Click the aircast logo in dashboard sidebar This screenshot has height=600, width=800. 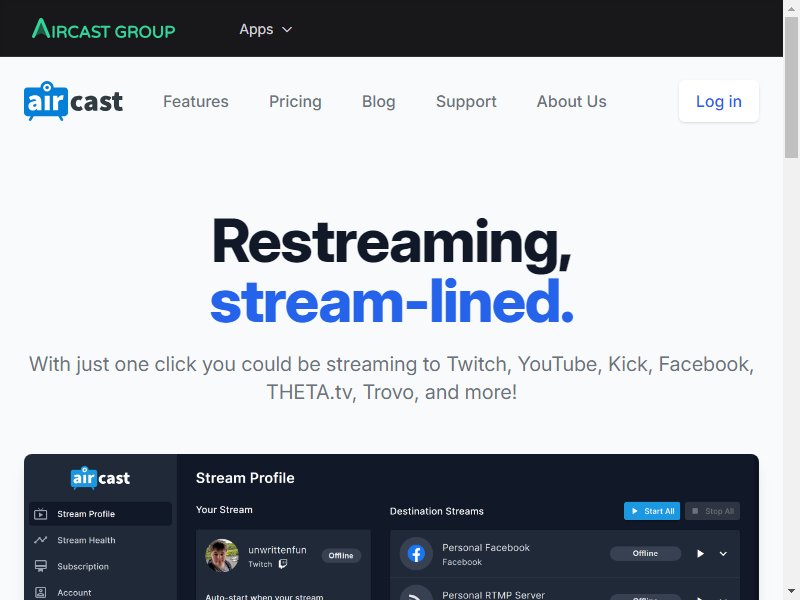click(x=101, y=478)
